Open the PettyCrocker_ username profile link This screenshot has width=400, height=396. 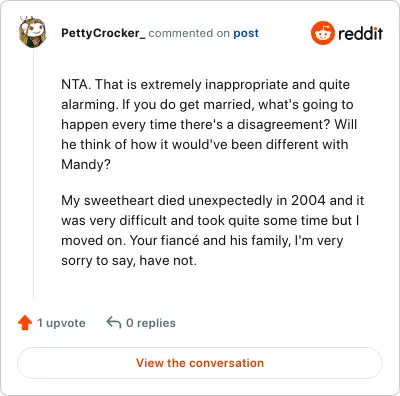[x=103, y=33]
